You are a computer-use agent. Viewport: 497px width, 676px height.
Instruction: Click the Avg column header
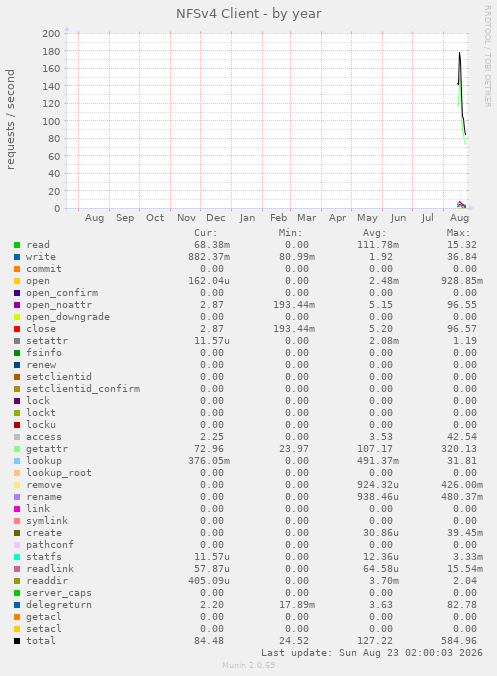374,233
